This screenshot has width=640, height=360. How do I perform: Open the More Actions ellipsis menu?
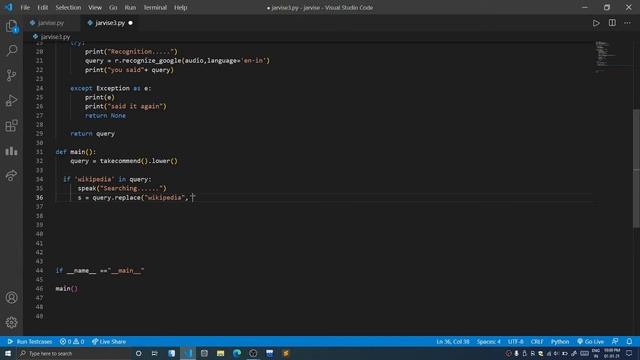(627, 23)
